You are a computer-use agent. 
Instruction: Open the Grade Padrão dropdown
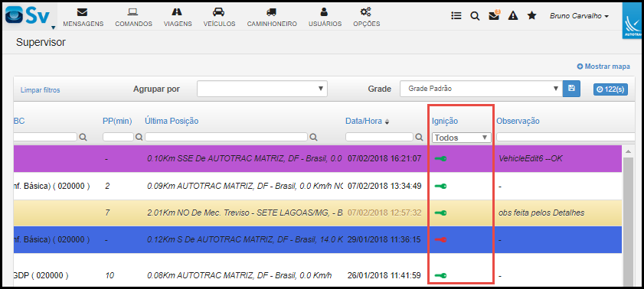click(x=481, y=89)
